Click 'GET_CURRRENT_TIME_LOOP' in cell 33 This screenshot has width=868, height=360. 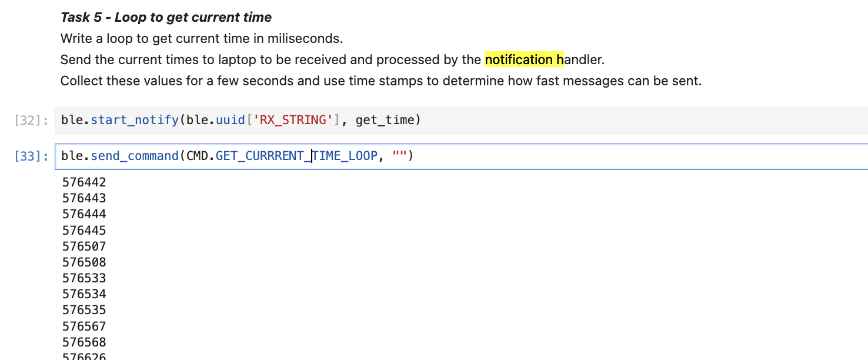click(x=296, y=156)
